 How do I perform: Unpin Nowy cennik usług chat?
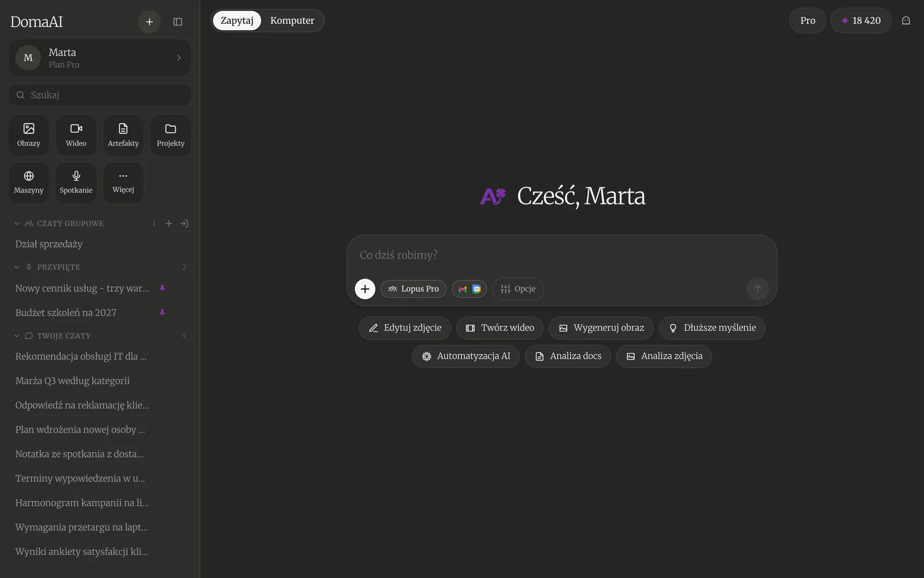(x=162, y=288)
